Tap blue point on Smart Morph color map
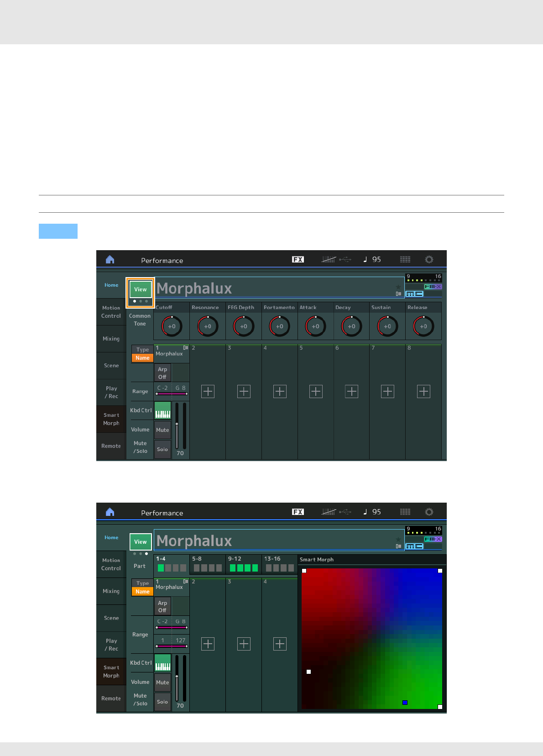This screenshot has width=543, height=756. click(x=405, y=703)
